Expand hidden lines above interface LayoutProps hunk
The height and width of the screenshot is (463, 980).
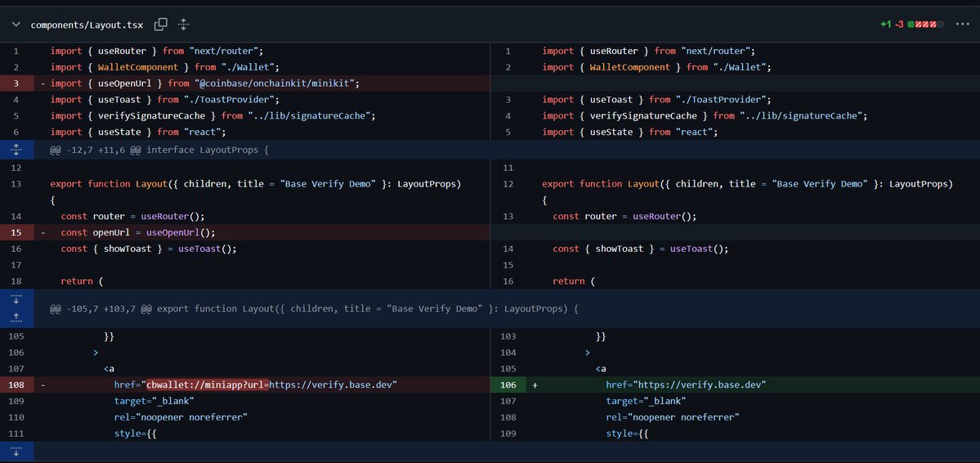coord(16,151)
